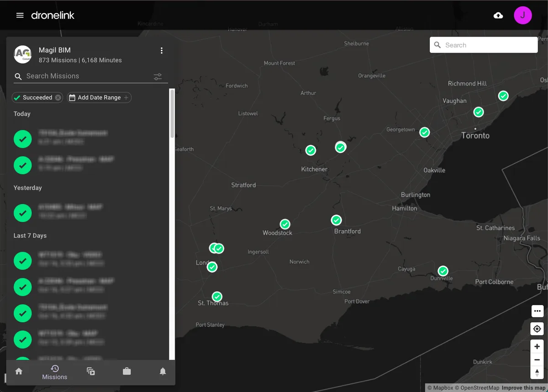Remove the Succeeded filter chip
The image size is (548, 392).
coord(58,98)
